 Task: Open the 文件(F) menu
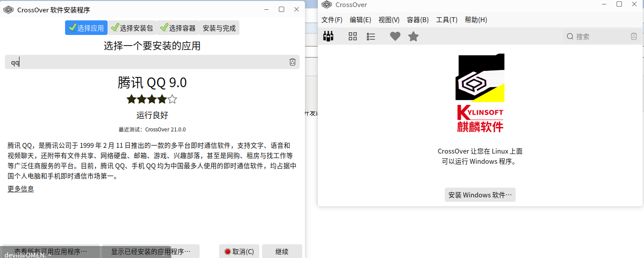tap(332, 20)
